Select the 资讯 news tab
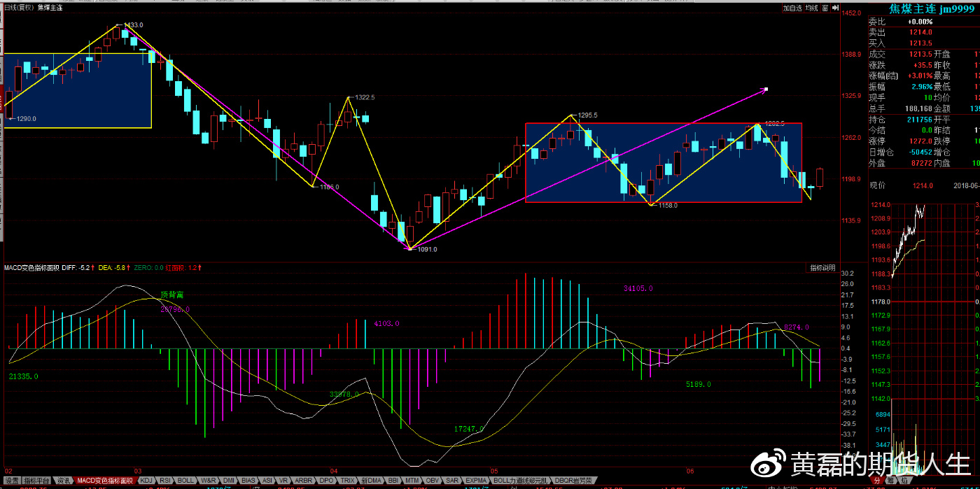 64,481
